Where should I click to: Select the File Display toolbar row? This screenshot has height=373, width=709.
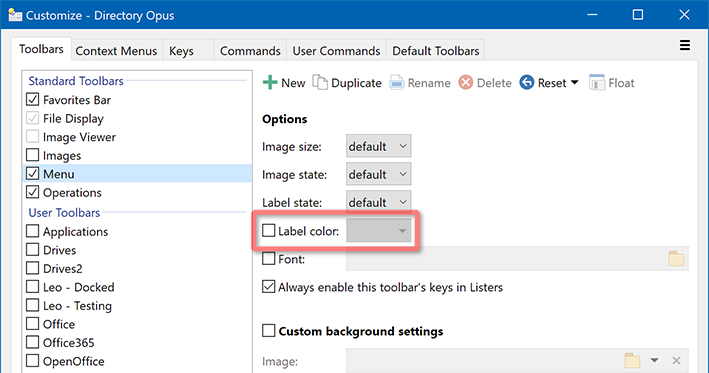pos(137,118)
